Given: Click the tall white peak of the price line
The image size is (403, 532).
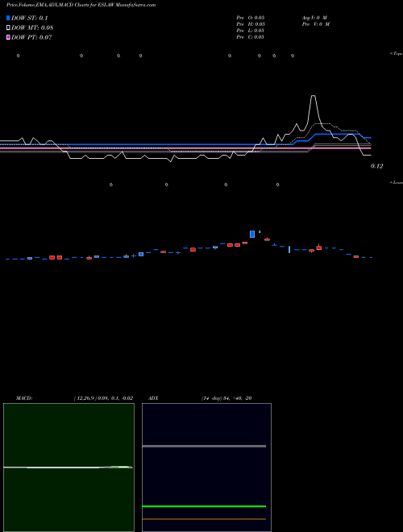Looking at the screenshot, I should point(313,97).
